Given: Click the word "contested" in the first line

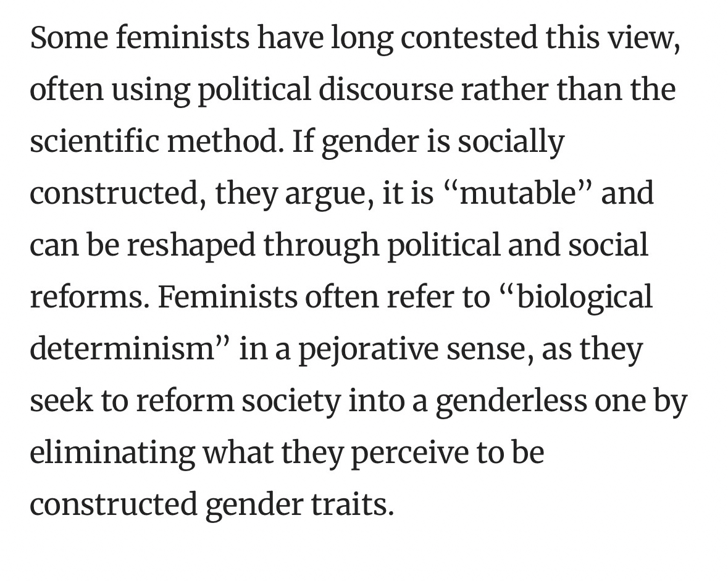Looking at the screenshot, I should click(469, 38).
